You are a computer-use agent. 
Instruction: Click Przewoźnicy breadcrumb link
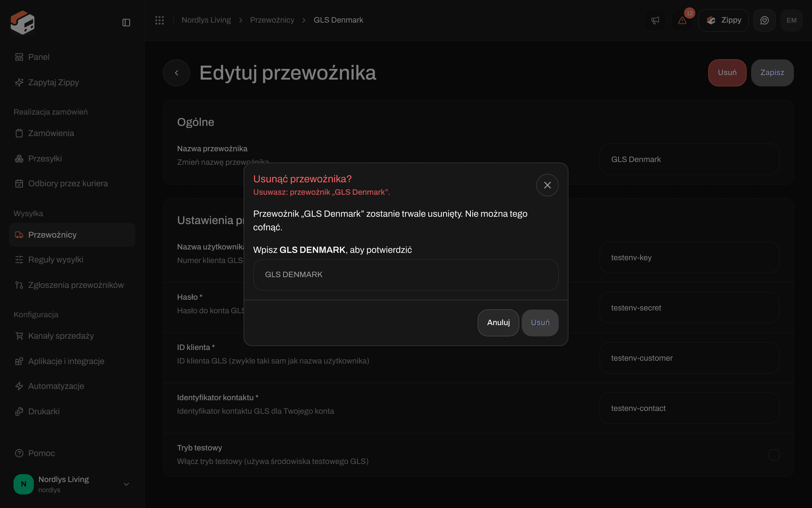click(272, 20)
